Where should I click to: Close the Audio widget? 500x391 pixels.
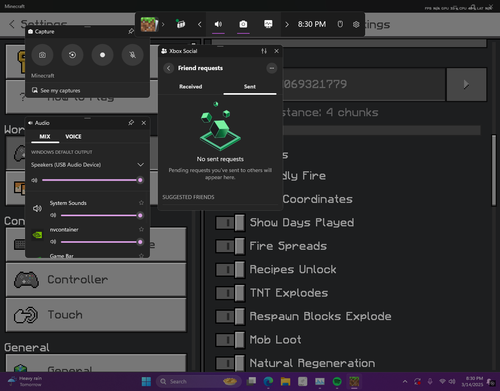click(x=144, y=123)
